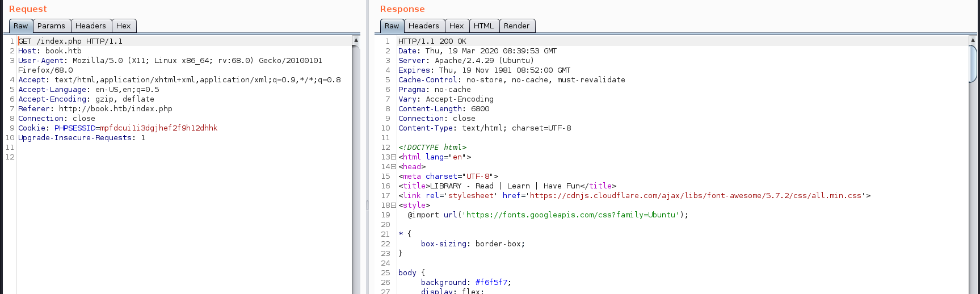Click the Pragma: no-cache line
This screenshot has width=980, height=294.
point(435,90)
